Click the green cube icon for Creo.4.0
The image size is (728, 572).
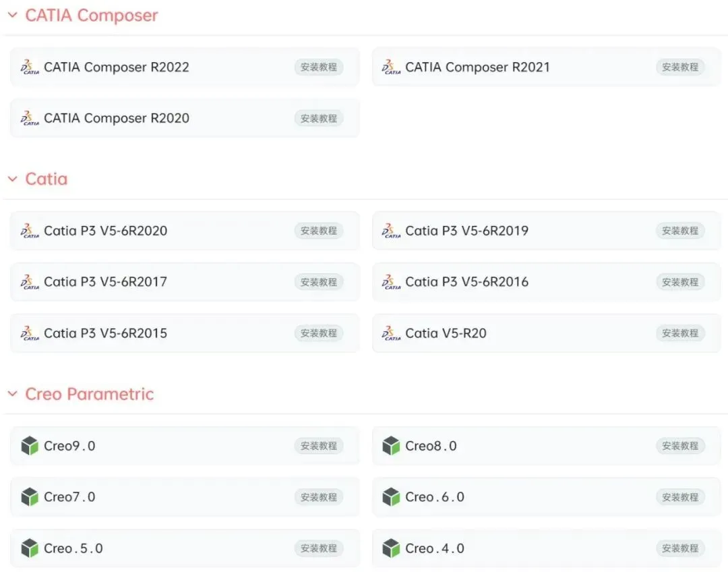[391, 548]
